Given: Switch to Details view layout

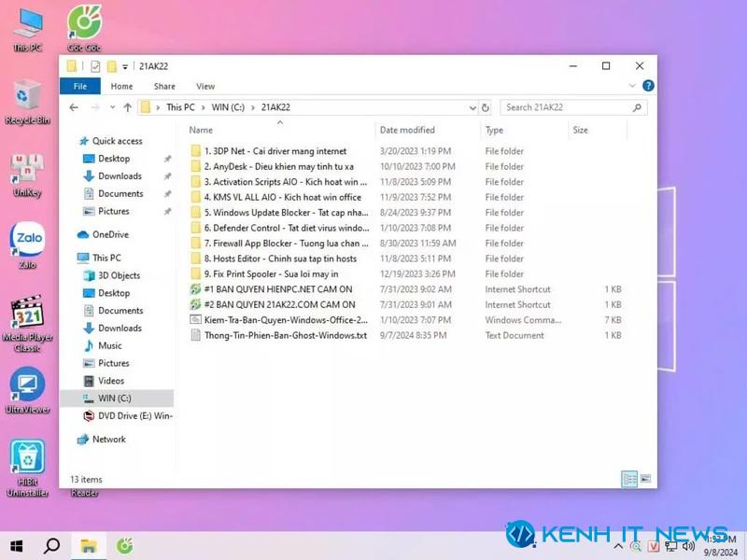Looking at the screenshot, I should click(629, 479).
